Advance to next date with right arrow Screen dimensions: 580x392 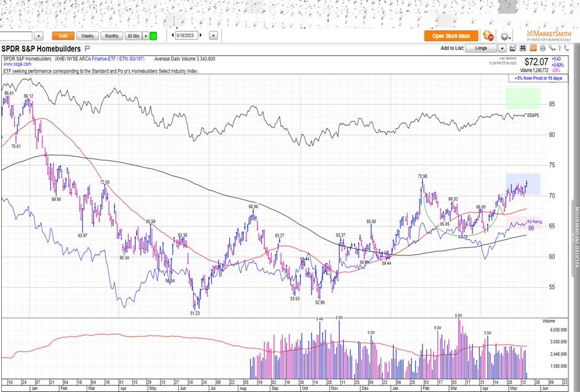tap(201, 36)
